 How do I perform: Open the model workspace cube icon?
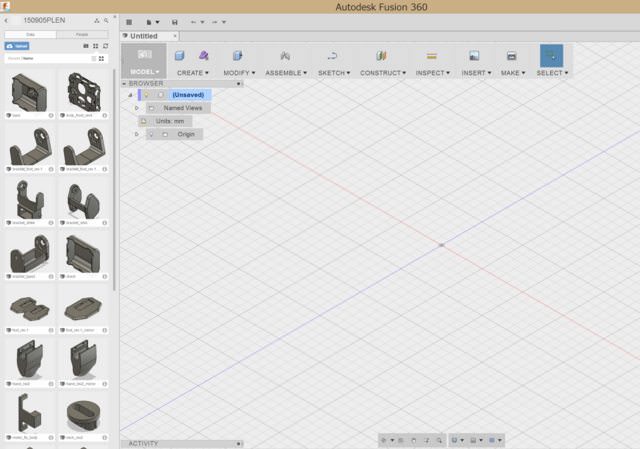[x=144, y=55]
